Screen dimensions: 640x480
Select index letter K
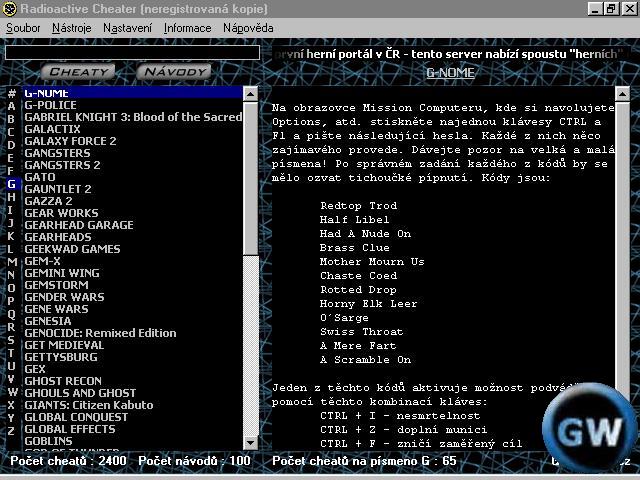11,236
